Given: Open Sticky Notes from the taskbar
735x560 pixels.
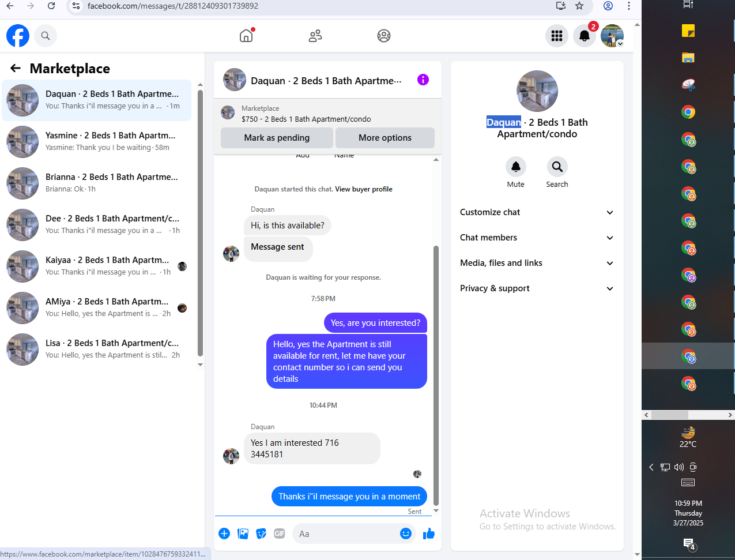Looking at the screenshot, I should [688, 31].
